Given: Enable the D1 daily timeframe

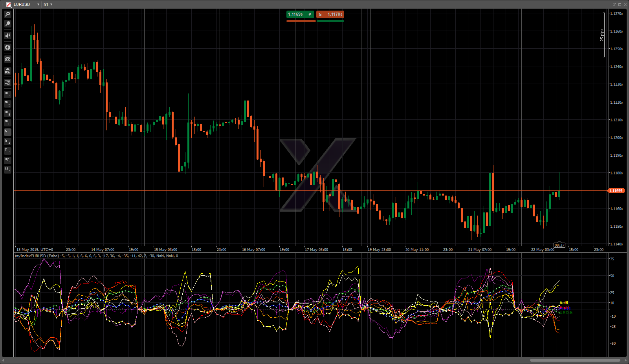Looking at the screenshot, I should click(x=7, y=151).
